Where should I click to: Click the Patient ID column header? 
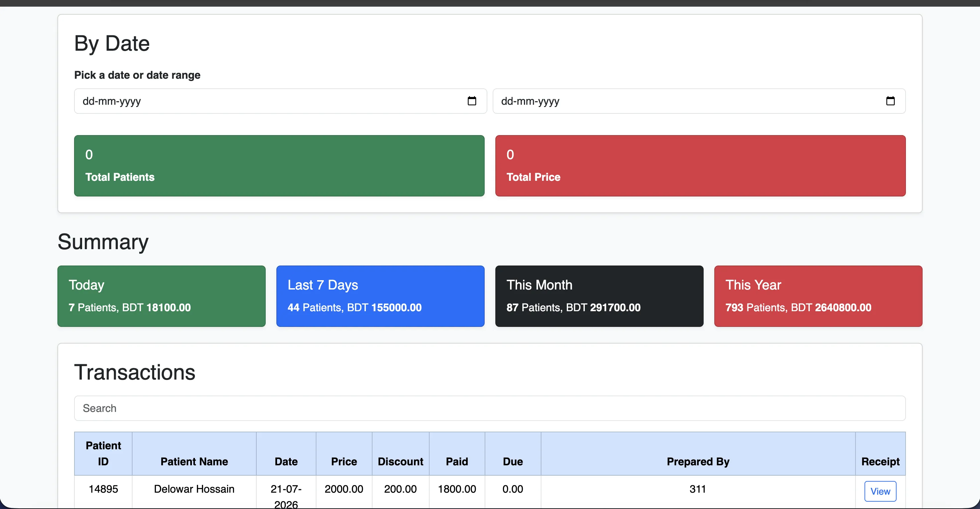[103, 454]
